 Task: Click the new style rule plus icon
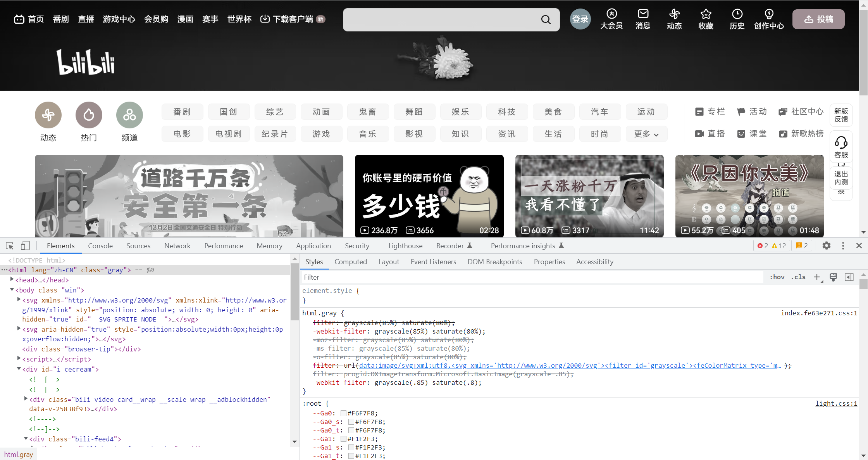click(x=817, y=277)
